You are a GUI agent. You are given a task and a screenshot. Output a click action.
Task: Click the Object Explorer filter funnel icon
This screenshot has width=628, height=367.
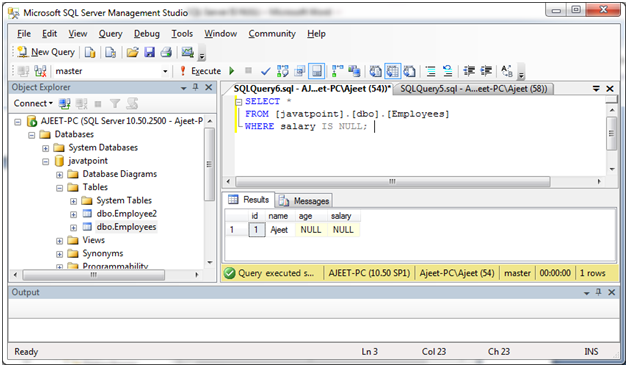click(115, 104)
